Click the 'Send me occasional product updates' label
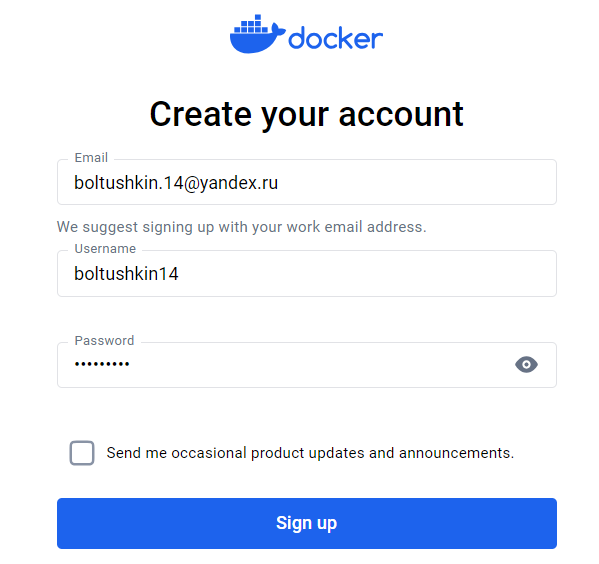599x564 pixels. (x=310, y=453)
